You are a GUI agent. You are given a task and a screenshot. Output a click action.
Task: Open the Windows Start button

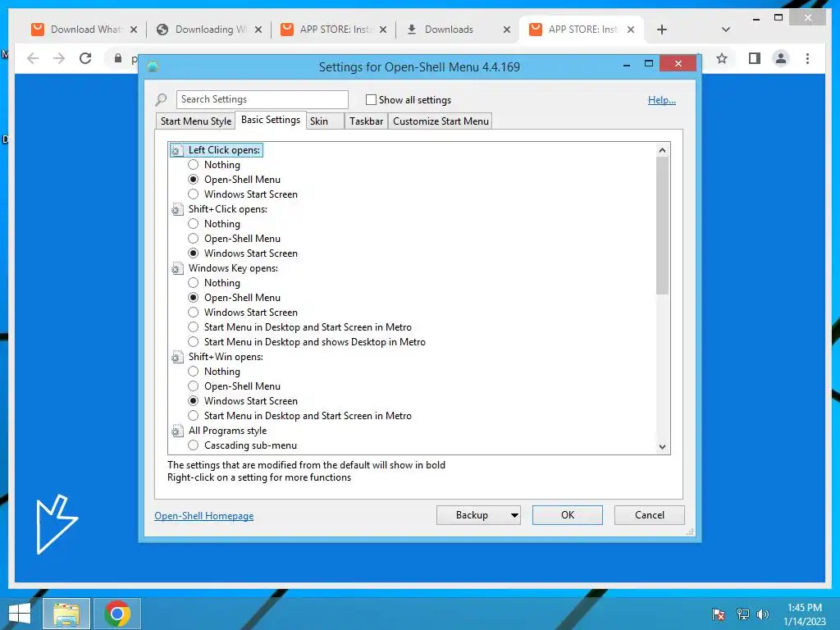pyautogui.click(x=20, y=614)
